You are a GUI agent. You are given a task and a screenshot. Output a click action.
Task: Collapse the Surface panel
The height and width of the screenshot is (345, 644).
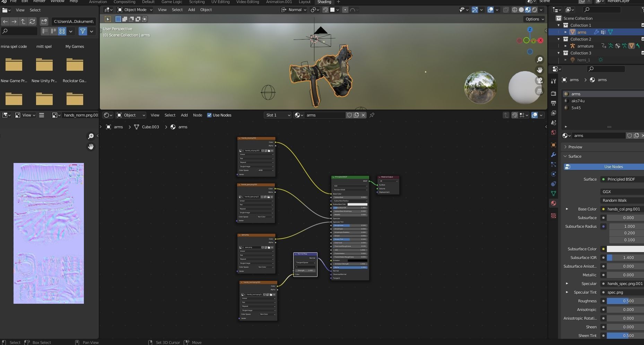[575, 156]
